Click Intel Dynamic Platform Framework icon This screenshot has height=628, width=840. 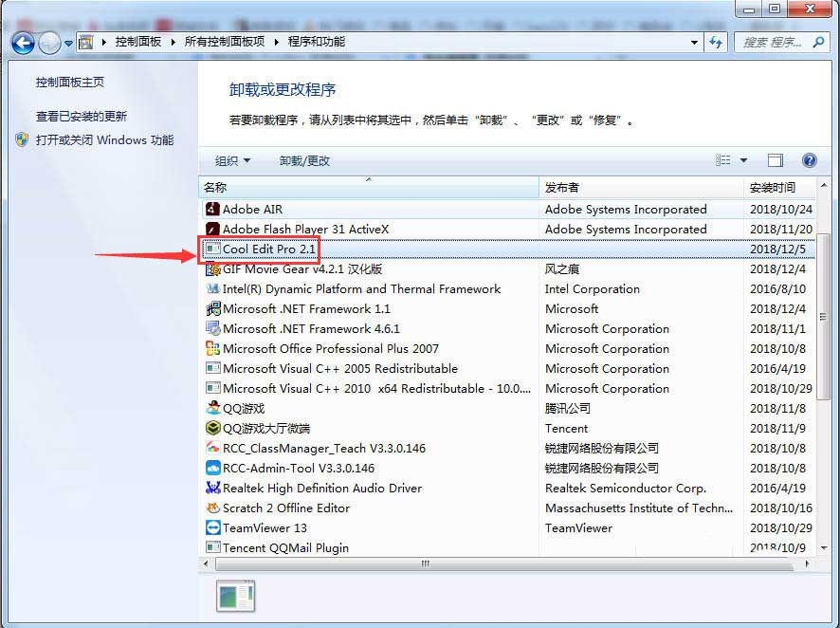click(x=212, y=288)
